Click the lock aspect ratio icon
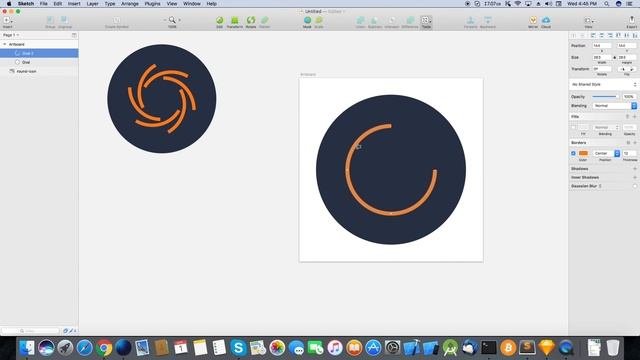This screenshot has width=640, height=360. [614, 58]
